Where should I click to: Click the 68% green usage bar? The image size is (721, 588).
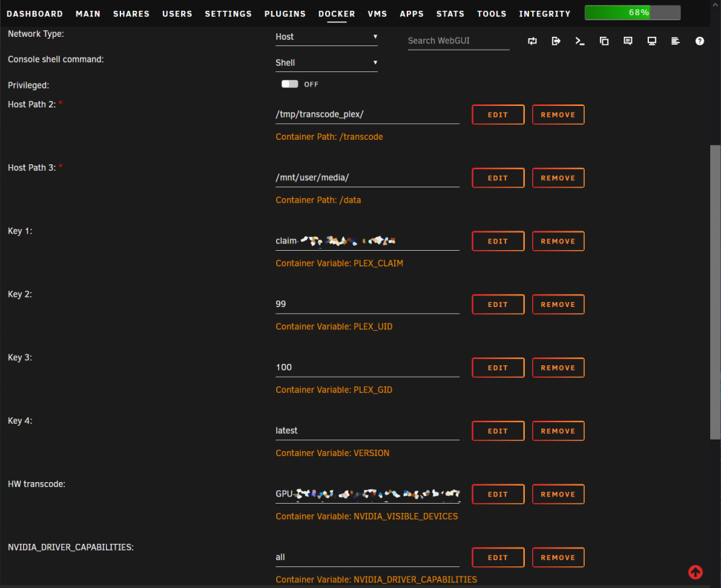coord(632,12)
